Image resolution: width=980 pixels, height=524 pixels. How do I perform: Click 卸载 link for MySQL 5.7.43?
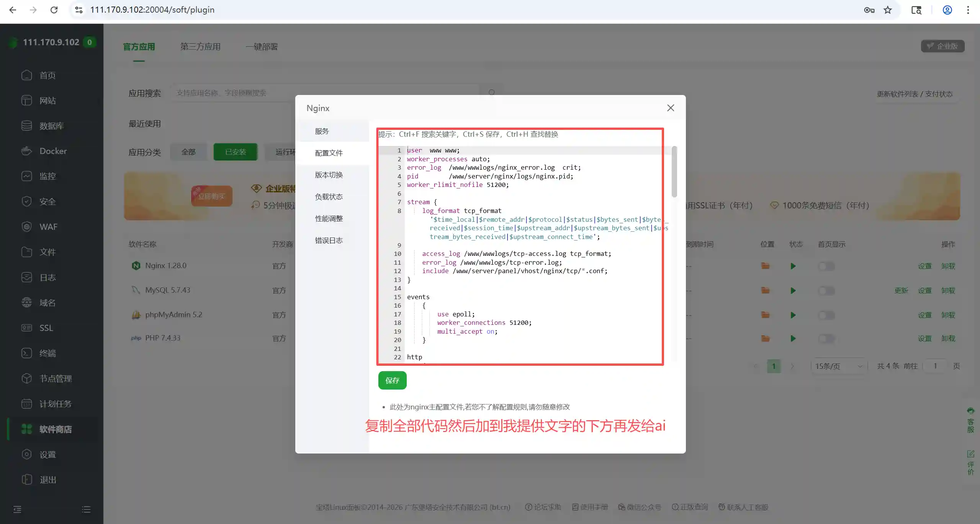click(x=948, y=291)
